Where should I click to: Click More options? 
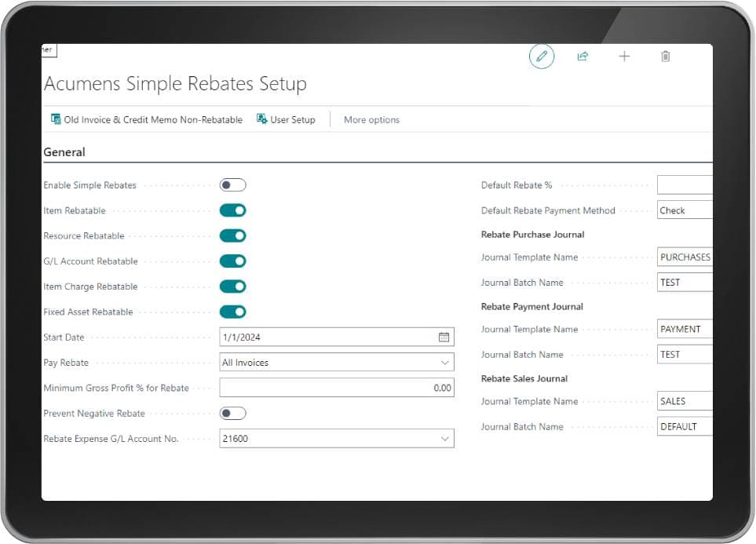pos(372,119)
